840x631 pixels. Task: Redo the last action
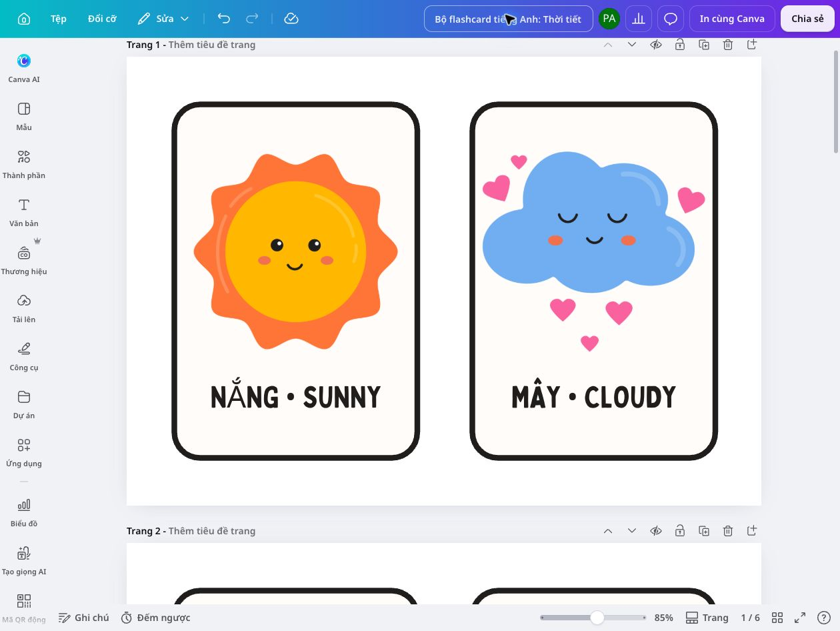coord(252,19)
